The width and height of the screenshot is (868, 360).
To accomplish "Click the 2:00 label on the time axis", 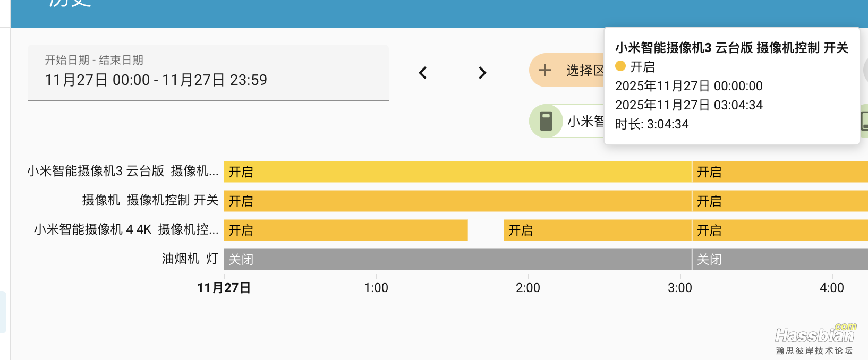I will click(528, 288).
